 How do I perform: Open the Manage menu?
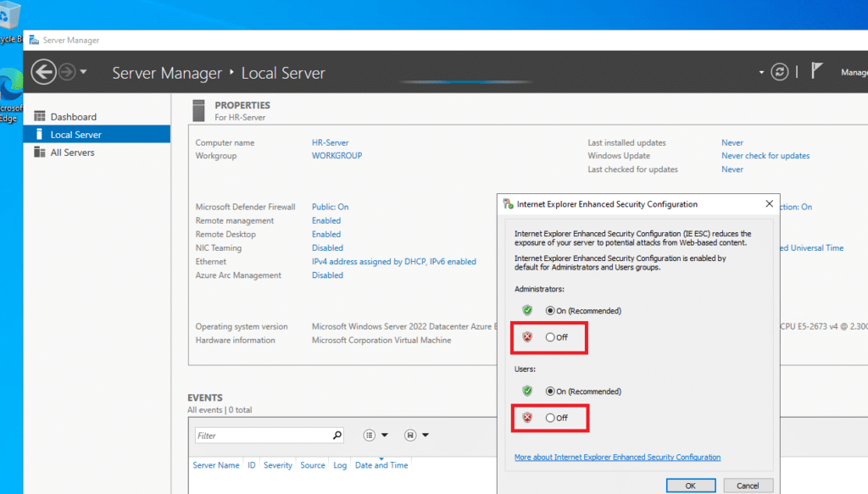(854, 73)
